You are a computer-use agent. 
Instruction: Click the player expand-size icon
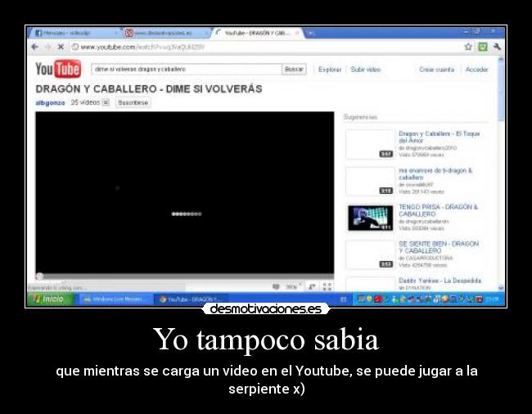(312, 287)
